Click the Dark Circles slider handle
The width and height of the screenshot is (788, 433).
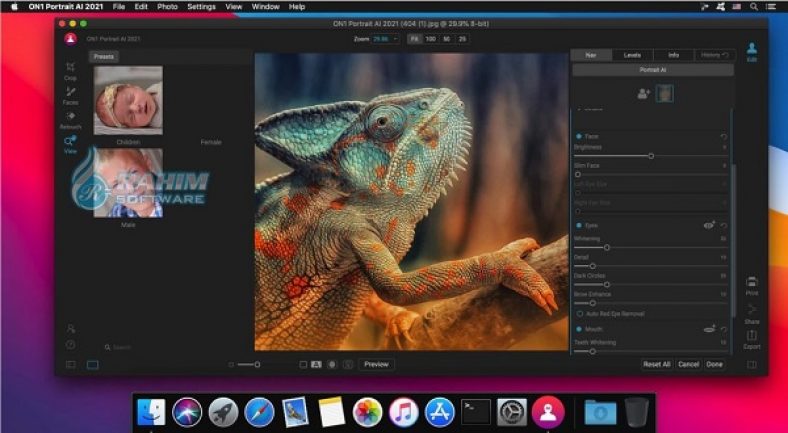[x=607, y=285]
